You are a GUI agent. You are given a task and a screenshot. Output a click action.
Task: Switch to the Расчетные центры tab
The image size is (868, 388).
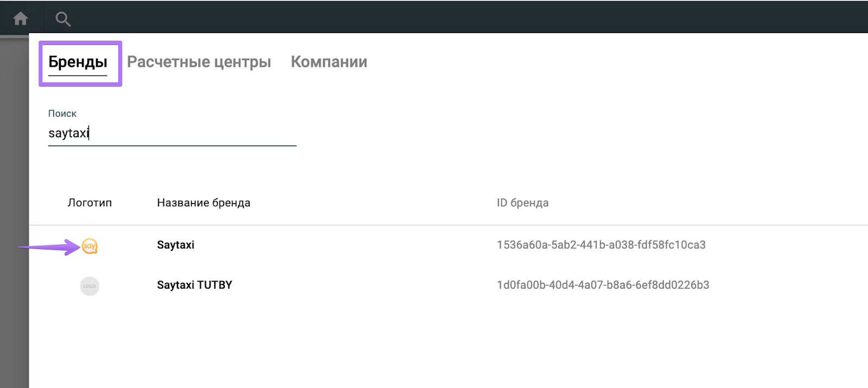click(199, 62)
